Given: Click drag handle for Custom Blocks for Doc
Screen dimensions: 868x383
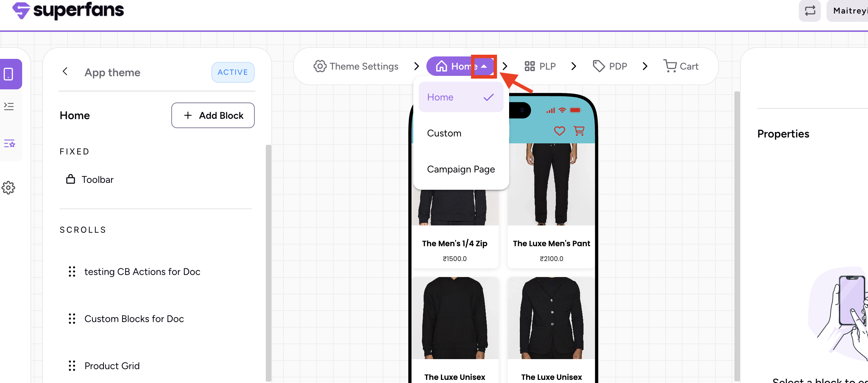Looking at the screenshot, I should click(x=72, y=319).
